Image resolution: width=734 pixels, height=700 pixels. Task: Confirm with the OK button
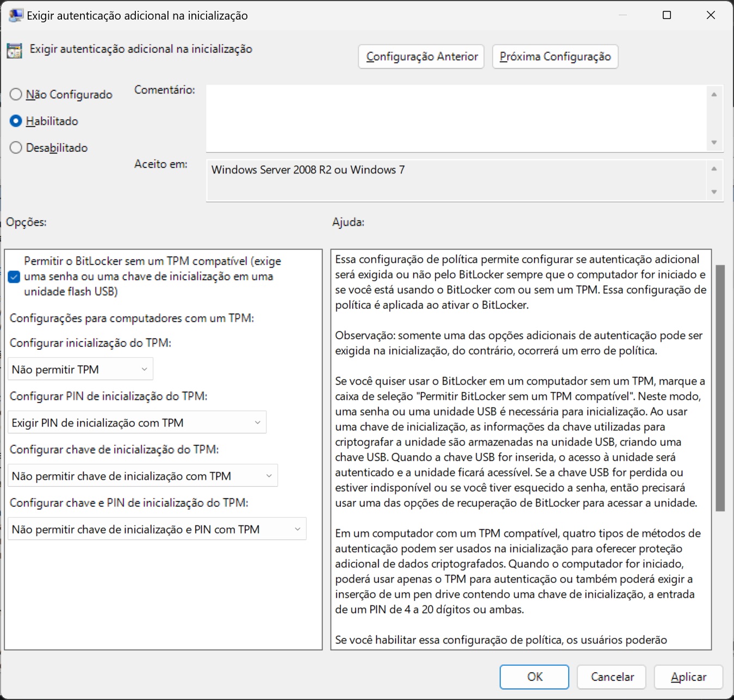coord(534,677)
